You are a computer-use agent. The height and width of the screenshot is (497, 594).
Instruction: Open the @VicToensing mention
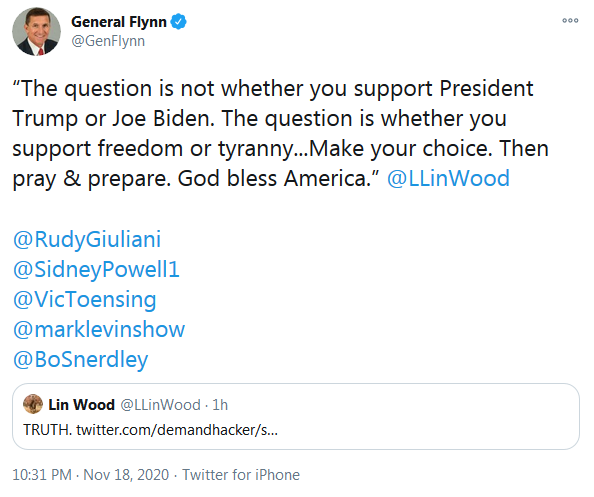tap(85, 299)
